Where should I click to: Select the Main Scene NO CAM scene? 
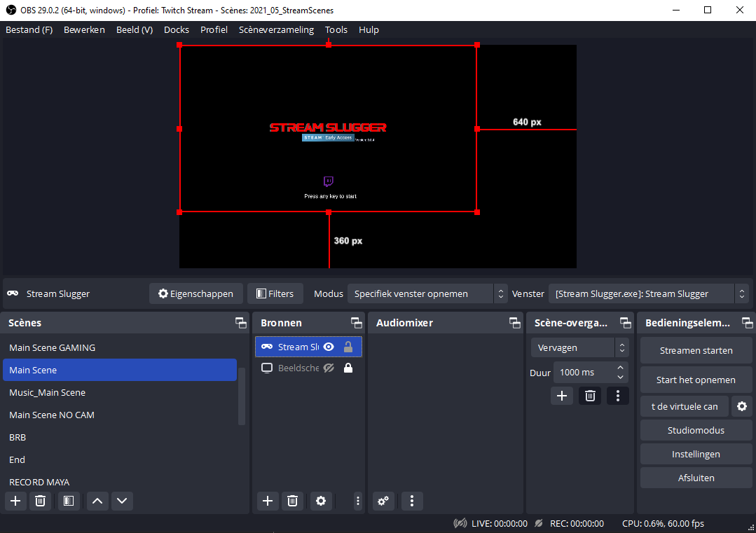(120, 415)
